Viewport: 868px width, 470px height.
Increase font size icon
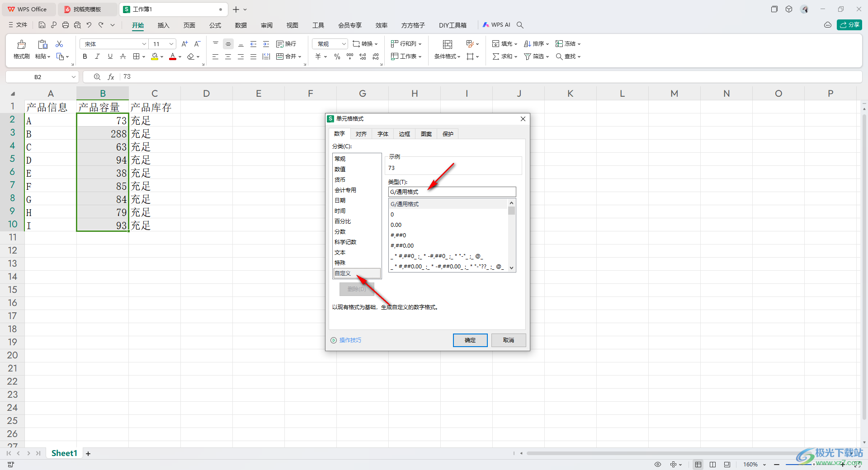click(x=184, y=44)
